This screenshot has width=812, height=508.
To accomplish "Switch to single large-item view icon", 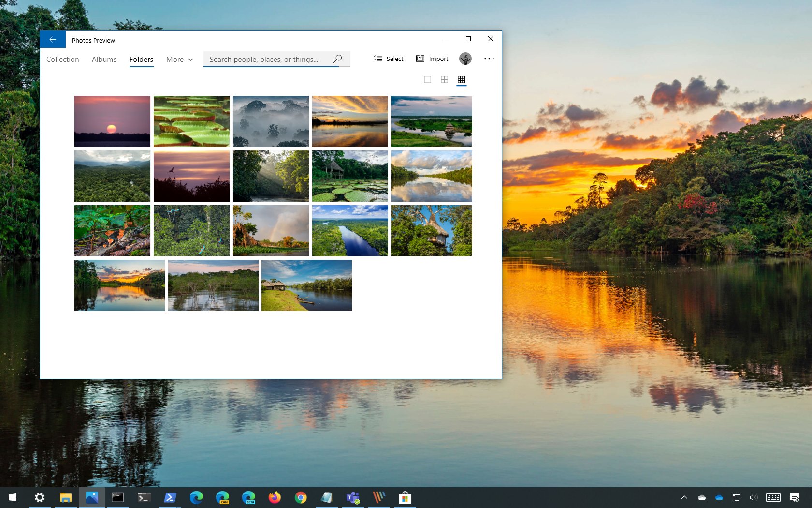I will [x=427, y=79].
